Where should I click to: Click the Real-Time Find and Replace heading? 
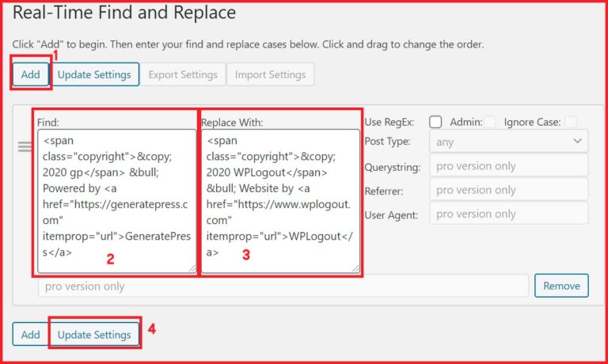pyautogui.click(x=124, y=13)
